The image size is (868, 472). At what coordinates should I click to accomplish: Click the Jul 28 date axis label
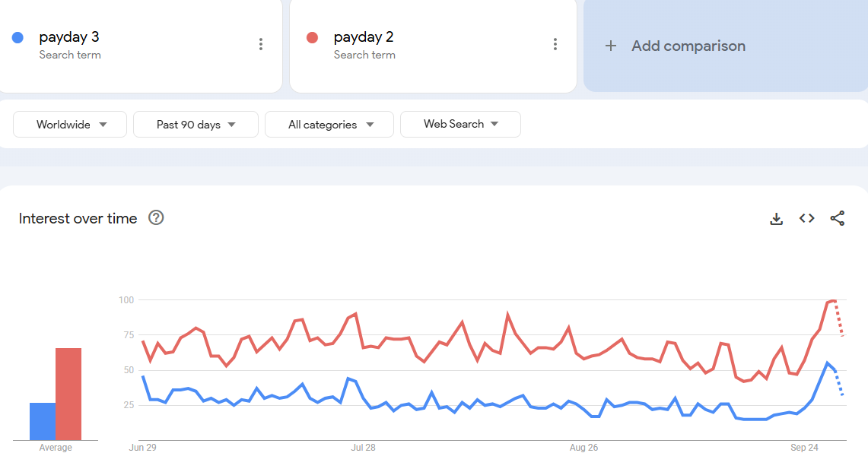point(363,448)
